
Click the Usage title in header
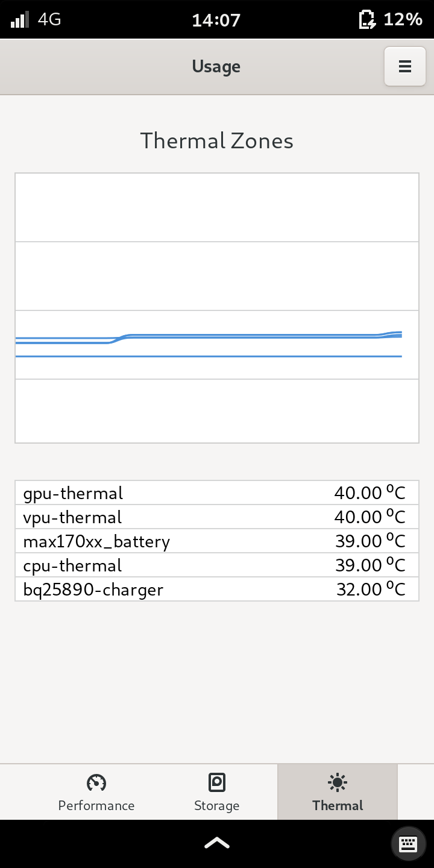click(216, 66)
